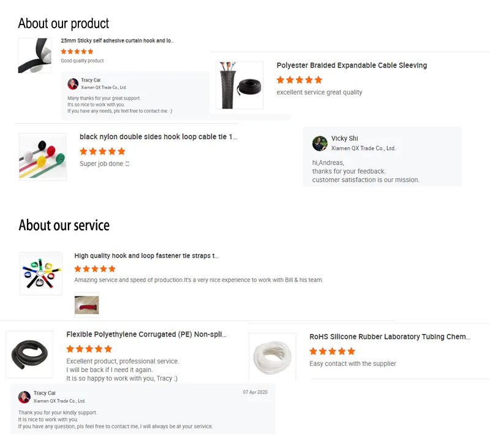Click star rating under RoHS Silicone Tubing

point(332,351)
